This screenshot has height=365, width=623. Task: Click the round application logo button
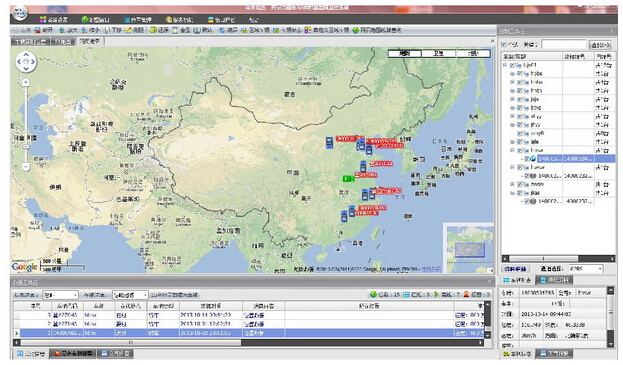click(19, 14)
